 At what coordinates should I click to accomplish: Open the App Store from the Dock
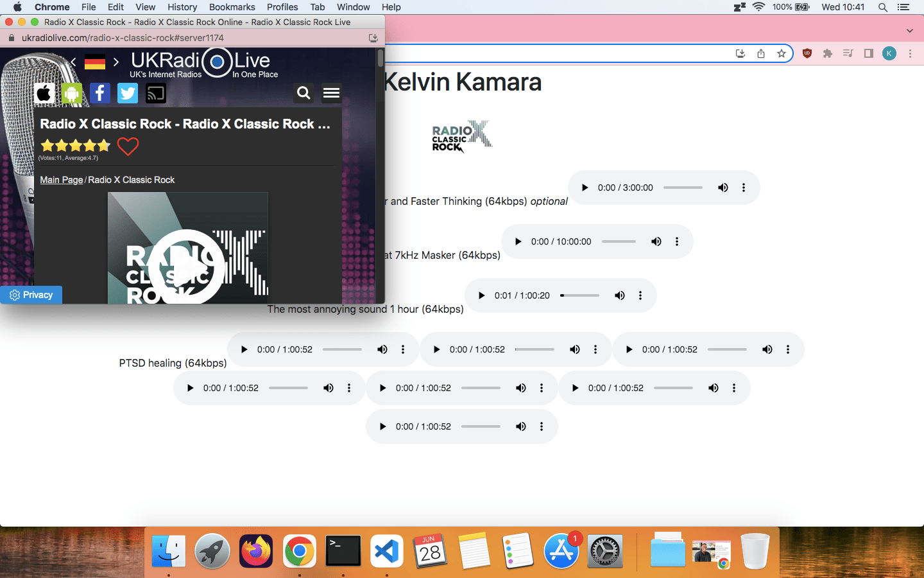(561, 551)
